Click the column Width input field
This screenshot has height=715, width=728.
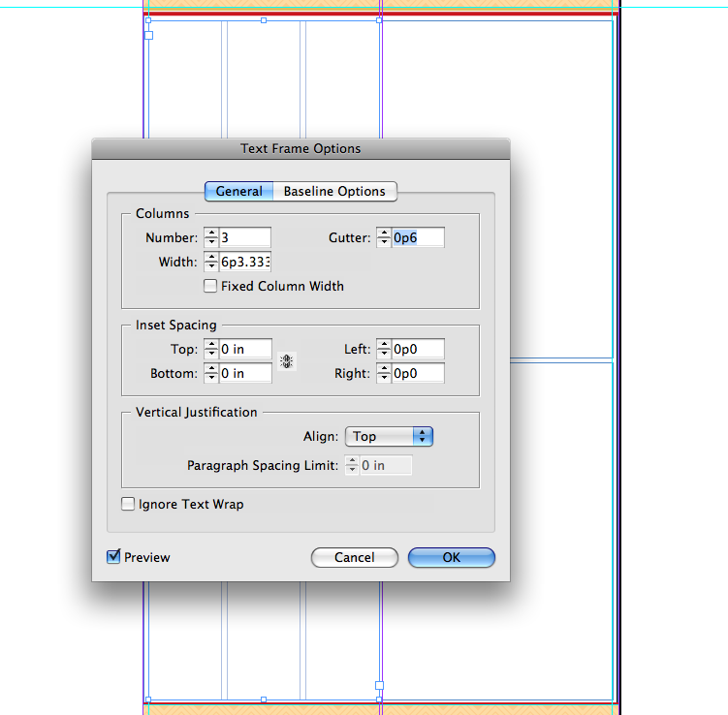pos(245,262)
